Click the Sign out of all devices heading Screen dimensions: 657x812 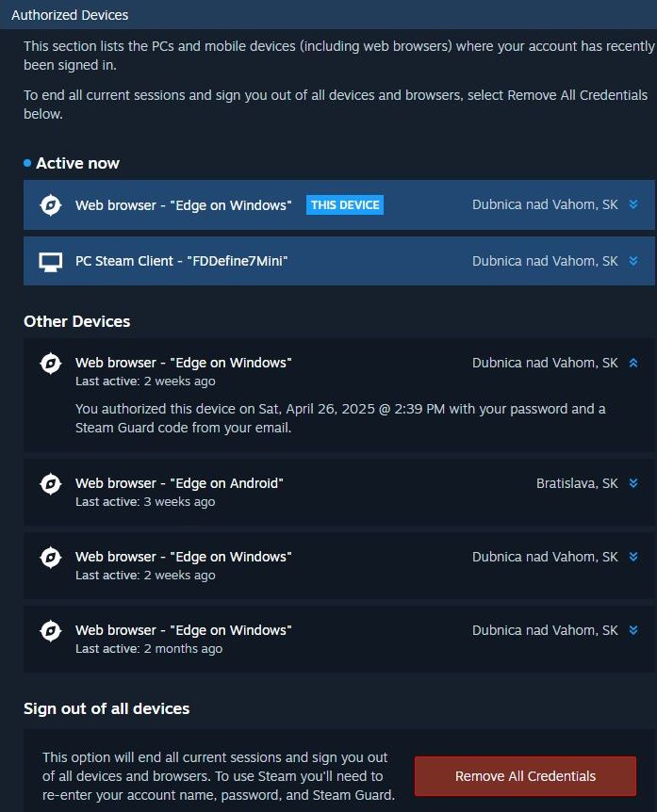[x=107, y=708]
